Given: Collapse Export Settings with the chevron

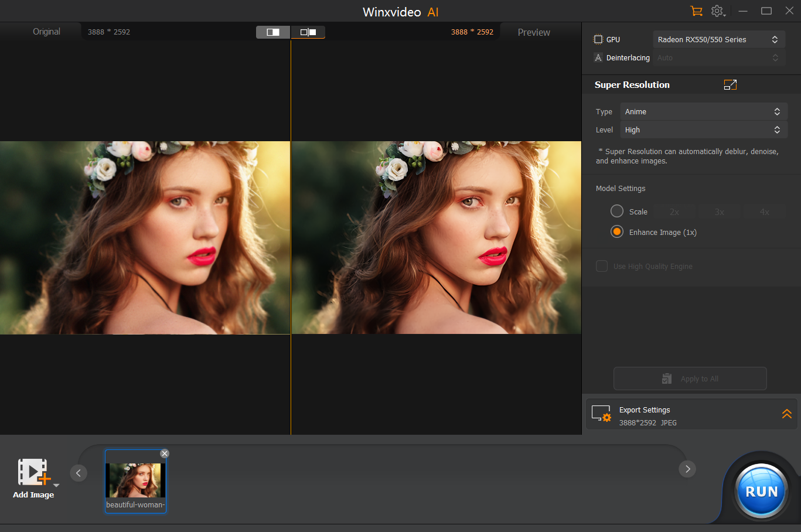Looking at the screenshot, I should pos(787,414).
